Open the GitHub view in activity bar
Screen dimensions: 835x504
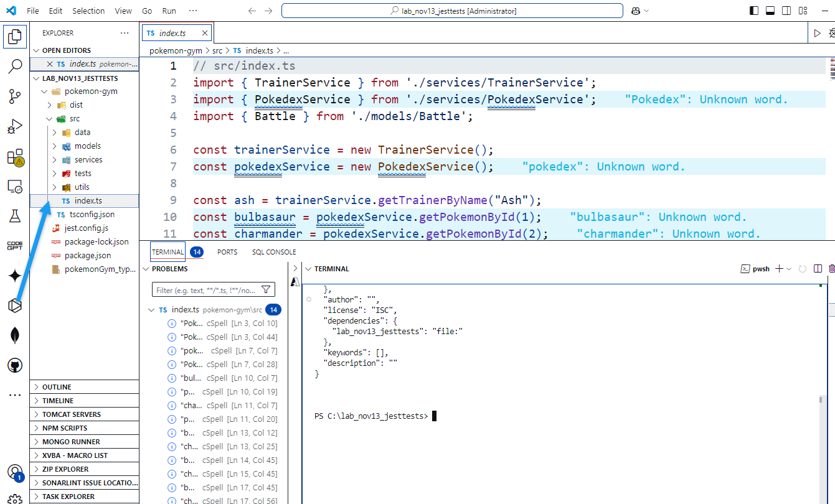click(x=14, y=365)
